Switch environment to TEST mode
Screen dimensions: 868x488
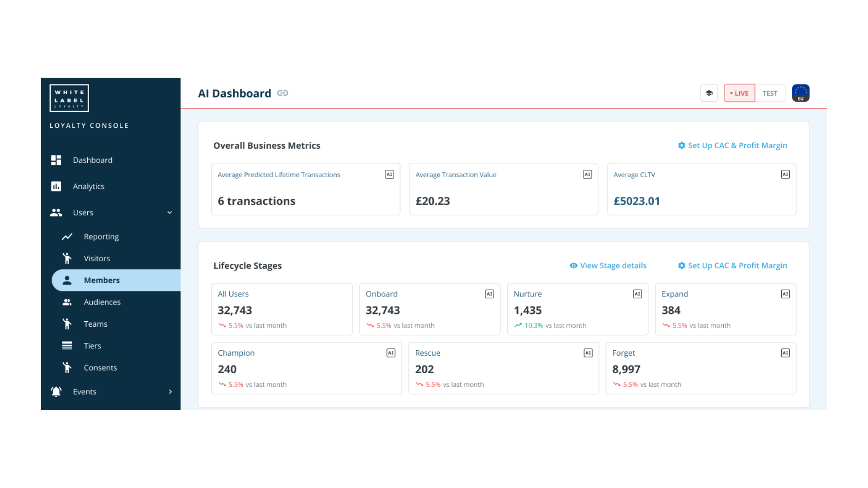coord(770,93)
